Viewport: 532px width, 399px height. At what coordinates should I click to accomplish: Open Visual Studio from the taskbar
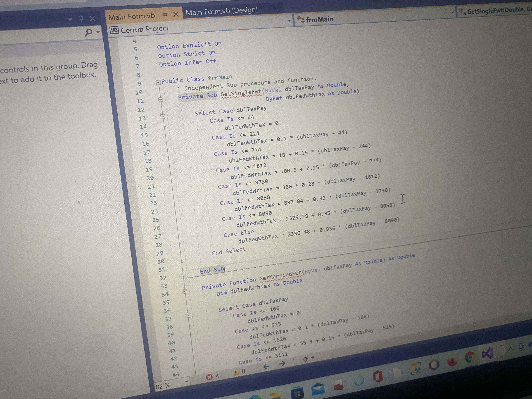coord(488,353)
